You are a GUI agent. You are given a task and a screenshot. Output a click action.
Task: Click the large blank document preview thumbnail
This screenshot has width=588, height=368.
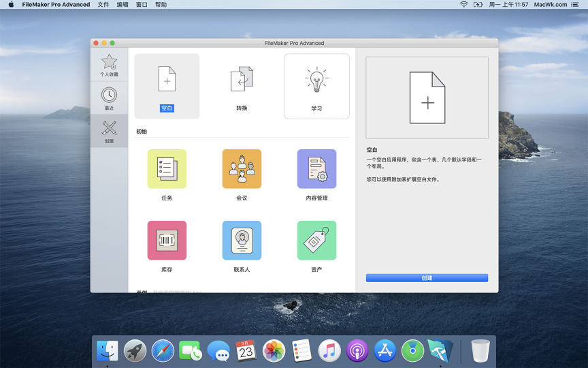(x=427, y=97)
